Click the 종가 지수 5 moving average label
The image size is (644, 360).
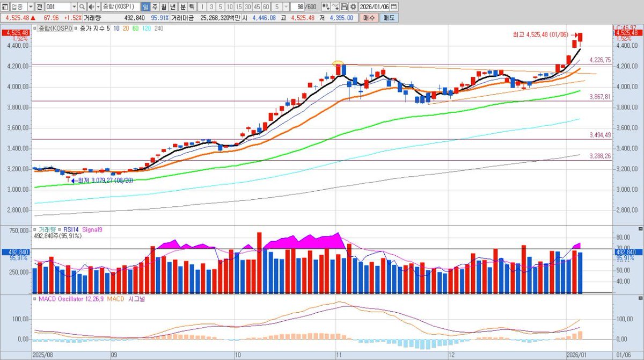94,28
